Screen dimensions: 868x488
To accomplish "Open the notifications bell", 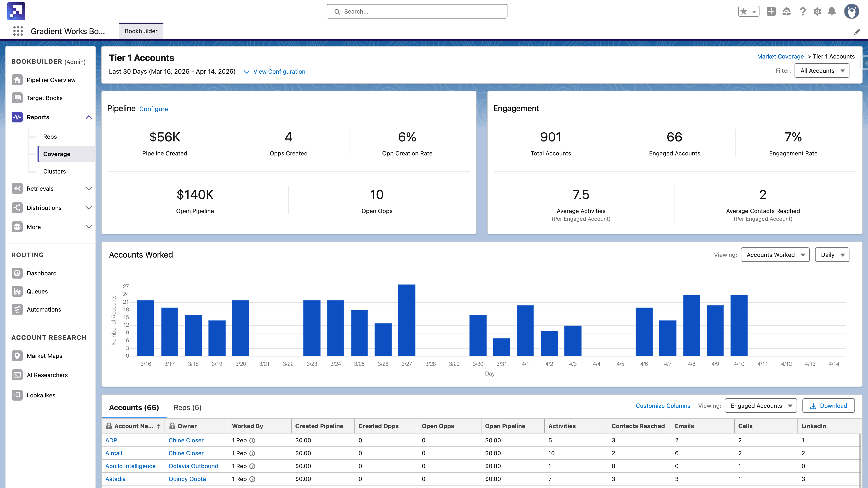I will tap(832, 11).
